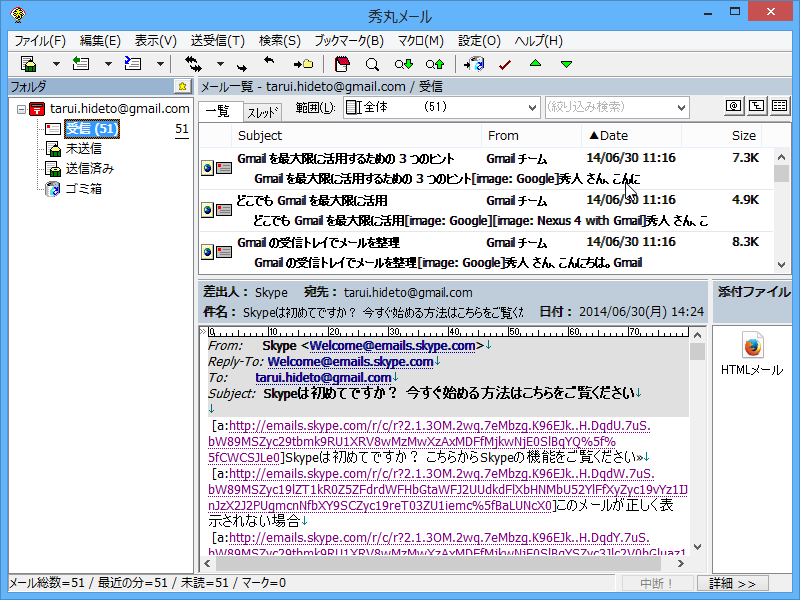
Task: Click the green up arrow previous icon
Action: [x=535, y=63]
